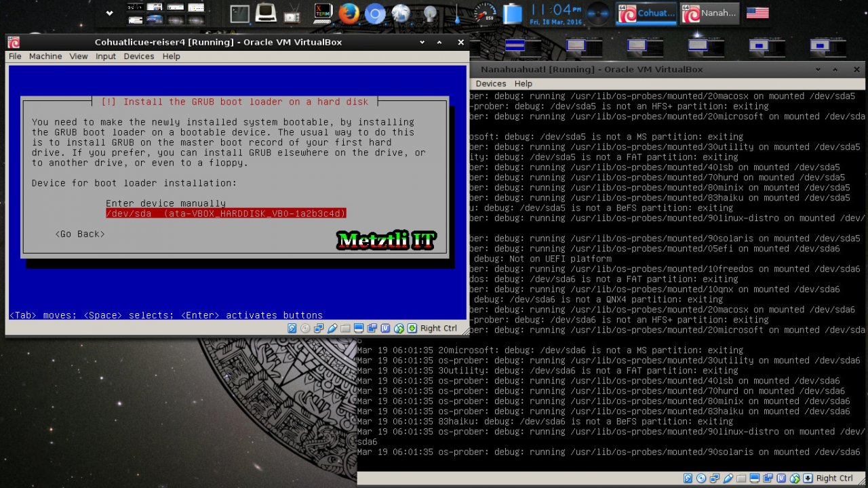Click video capture indicator in Cohuatlicue status bar
This screenshot has height=488, width=868.
point(372,328)
